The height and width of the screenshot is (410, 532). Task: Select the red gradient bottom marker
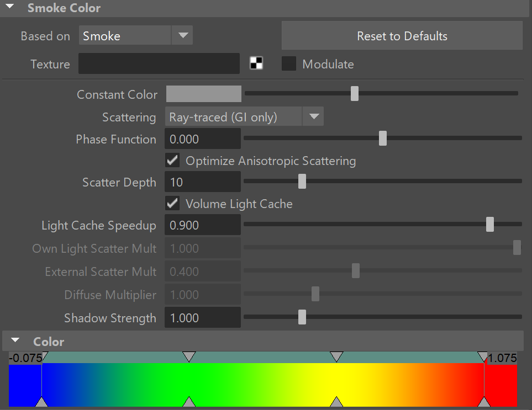point(484,402)
